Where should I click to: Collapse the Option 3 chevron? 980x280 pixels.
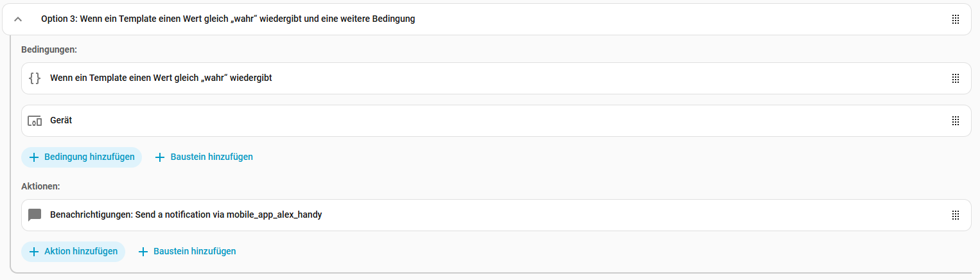pos(18,19)
